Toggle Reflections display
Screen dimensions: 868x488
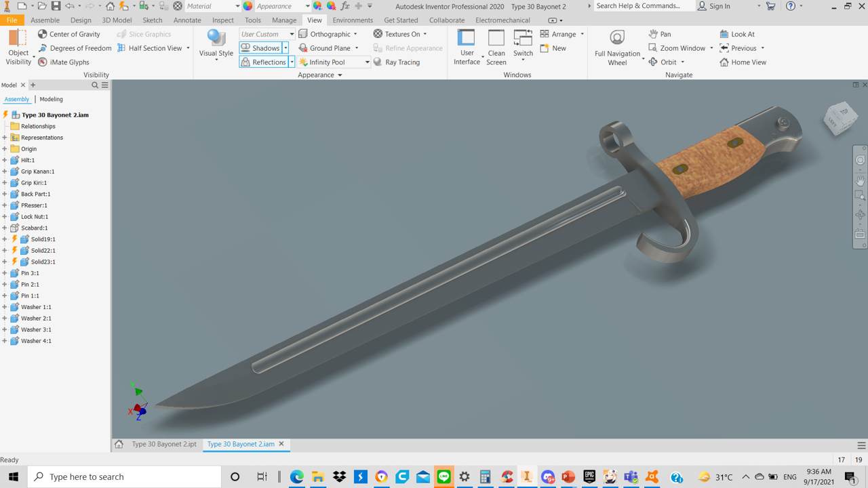pyautogui.click(x=264, y=62)
